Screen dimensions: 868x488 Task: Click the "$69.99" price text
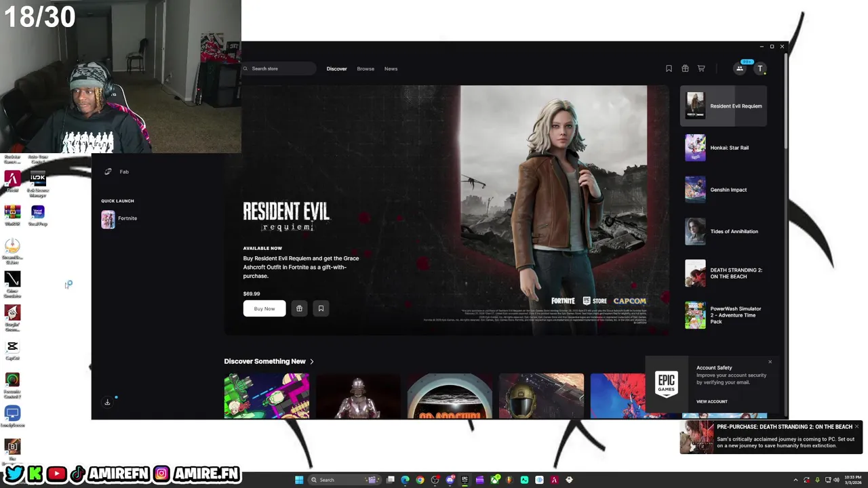(252, 293)
